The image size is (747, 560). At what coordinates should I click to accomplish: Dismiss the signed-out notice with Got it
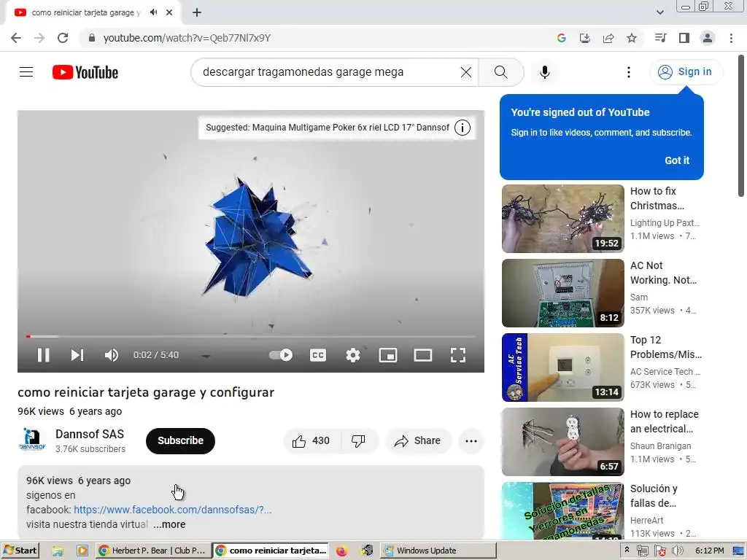click(x=676, y=160)
